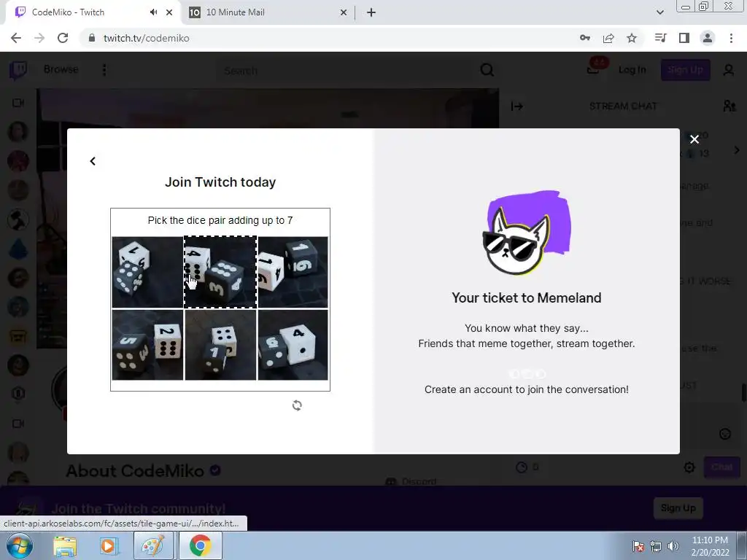
Task: Open the Action Center flag icon
Action: pos(638,545)
